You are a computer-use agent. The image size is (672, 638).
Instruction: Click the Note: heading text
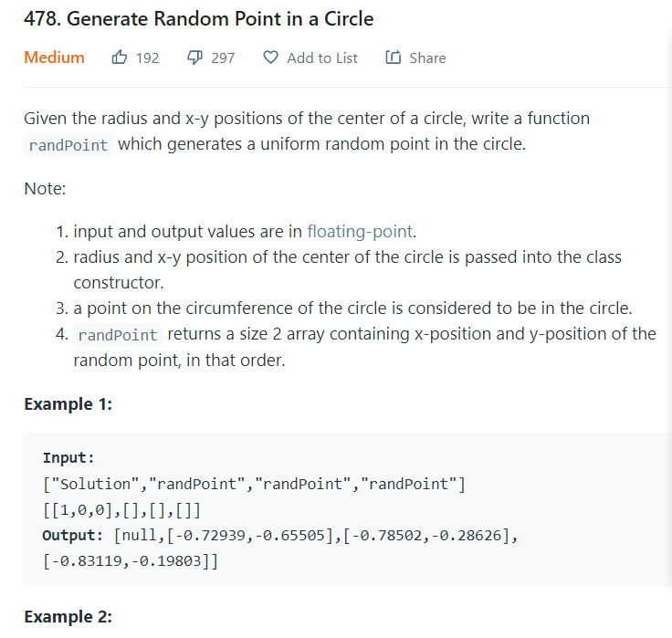(45, 189)
